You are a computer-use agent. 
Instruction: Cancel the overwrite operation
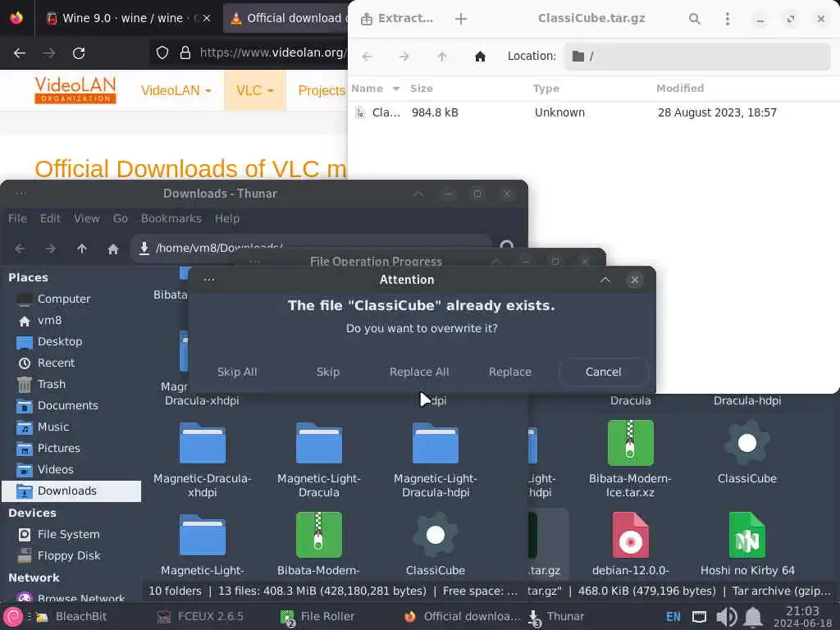coord(603,372)
